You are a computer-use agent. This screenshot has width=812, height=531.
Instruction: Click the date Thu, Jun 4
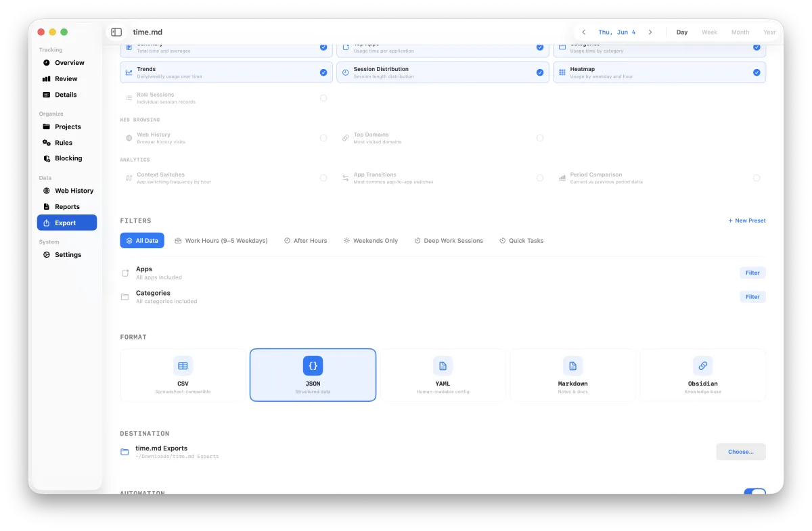coord(617,32)
